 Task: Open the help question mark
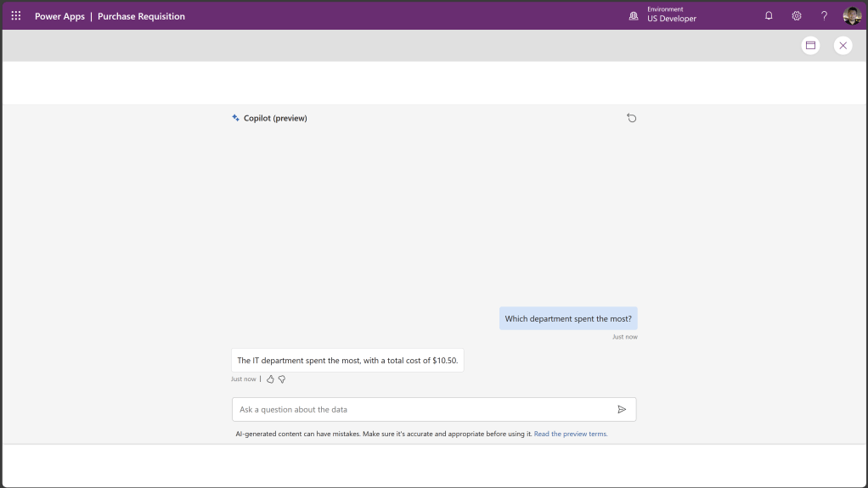coord(824,16)
